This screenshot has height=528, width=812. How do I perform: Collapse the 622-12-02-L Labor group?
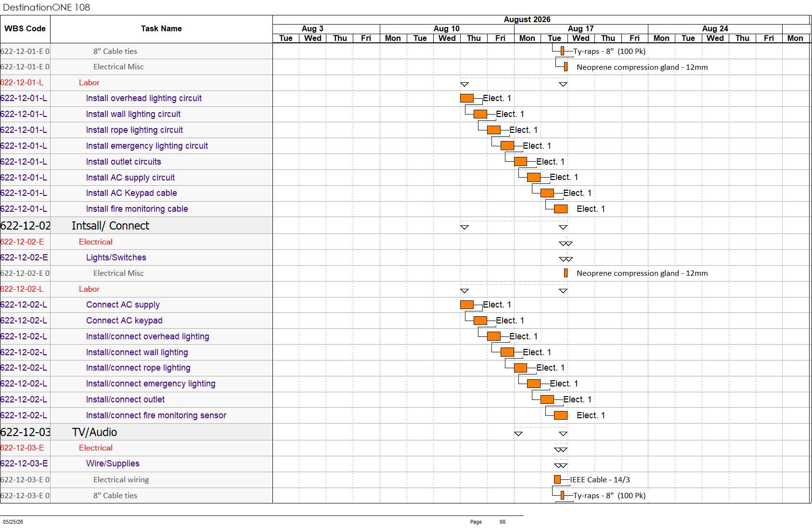[89, 289]
